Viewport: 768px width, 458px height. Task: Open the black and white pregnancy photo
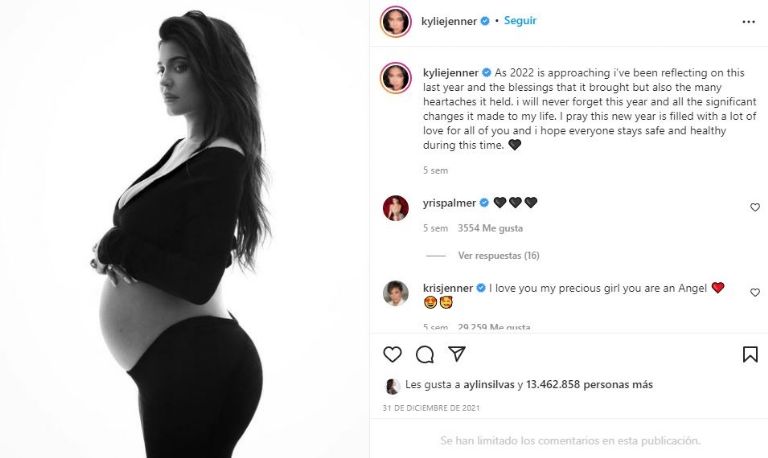coord(184,229)
